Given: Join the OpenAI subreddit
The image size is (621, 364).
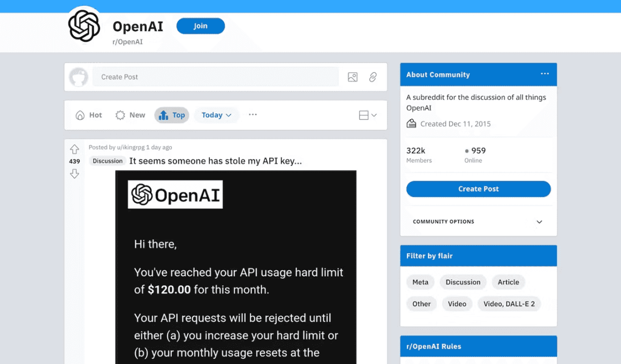Looking at the screenshot, I should tap(200, 26).
